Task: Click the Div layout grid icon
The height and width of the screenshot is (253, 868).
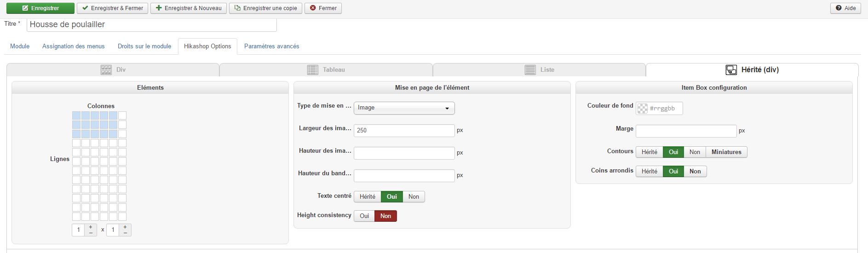Action: [x=106, y=70]
